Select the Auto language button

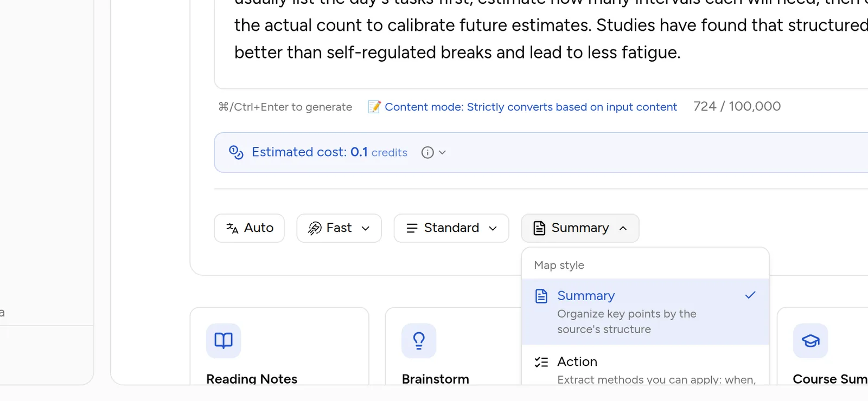tap(249, 228)
